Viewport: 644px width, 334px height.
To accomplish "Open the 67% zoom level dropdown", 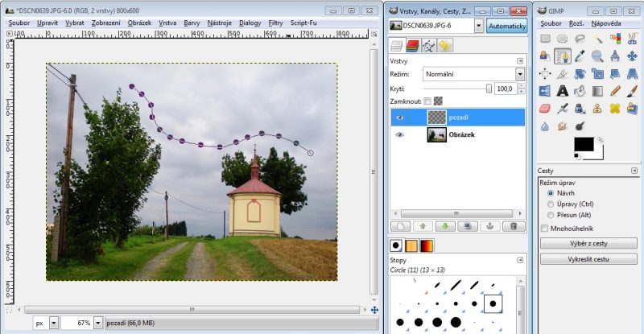I will (x=99, y=322).
